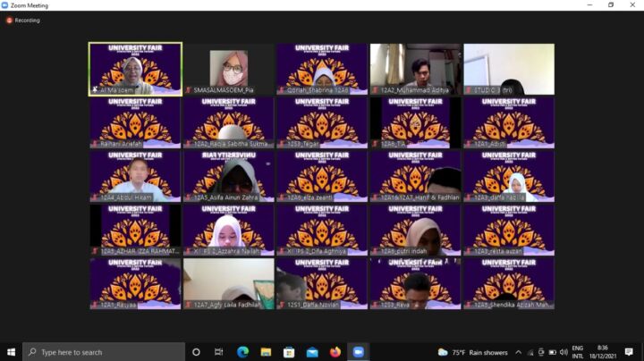Screen dimensions: 644x361
Task: Click the 75°F Rain showers weather widget
Action: (469, 352)
